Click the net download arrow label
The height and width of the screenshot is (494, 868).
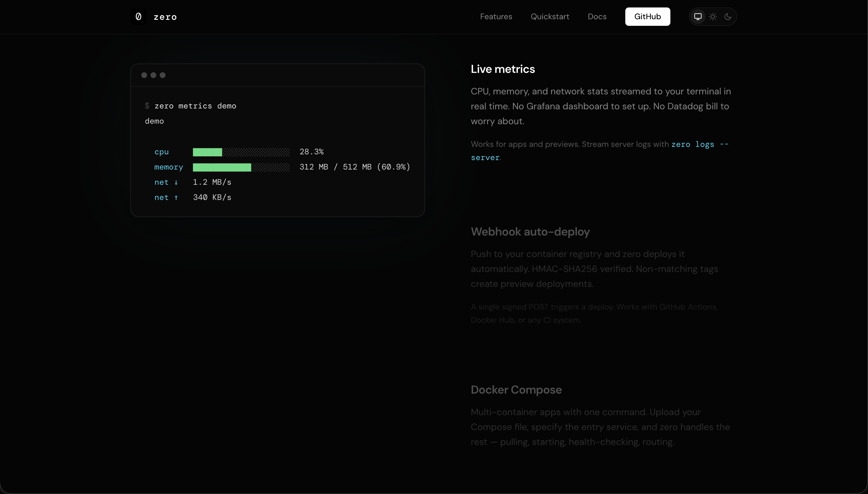166,182
